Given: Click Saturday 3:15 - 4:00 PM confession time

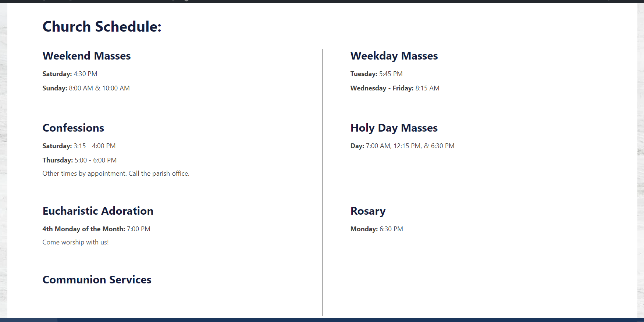Looking at the screenshot, I should click(x=79, y=146).
